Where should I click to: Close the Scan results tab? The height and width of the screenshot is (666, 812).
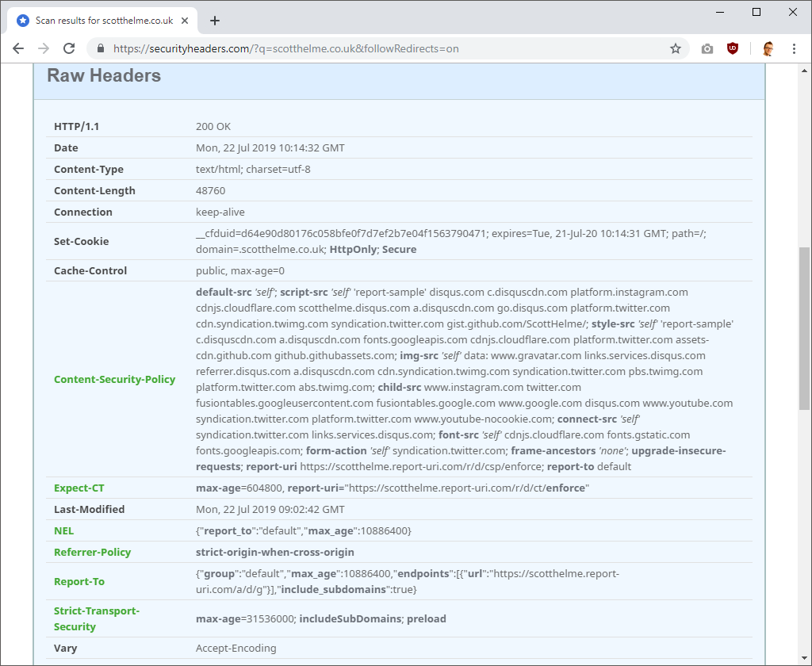(187, 21)
